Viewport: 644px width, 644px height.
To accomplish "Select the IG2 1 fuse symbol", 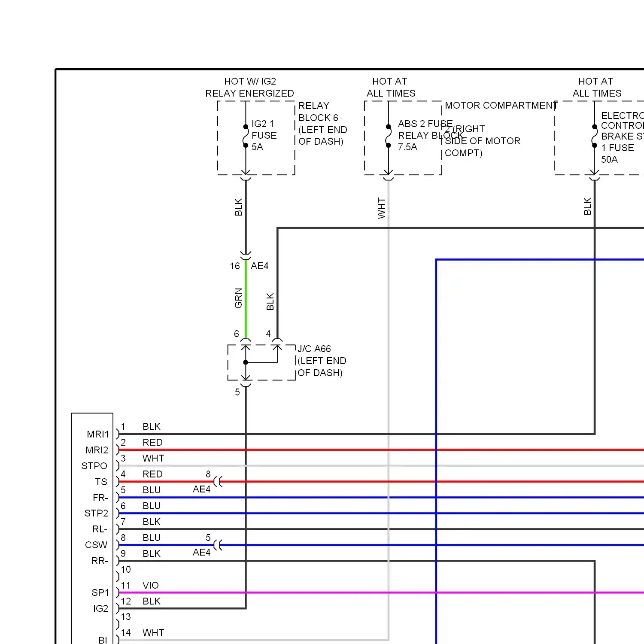I will point(246,136).
